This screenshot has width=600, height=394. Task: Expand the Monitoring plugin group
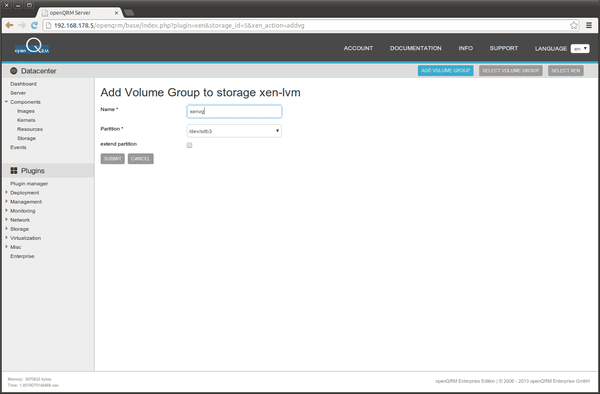point(6,211)
